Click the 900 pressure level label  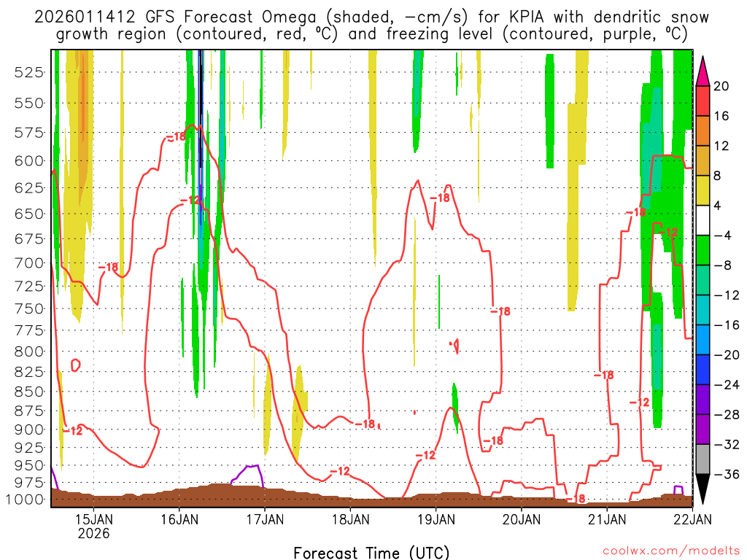[x=29, y=429]
